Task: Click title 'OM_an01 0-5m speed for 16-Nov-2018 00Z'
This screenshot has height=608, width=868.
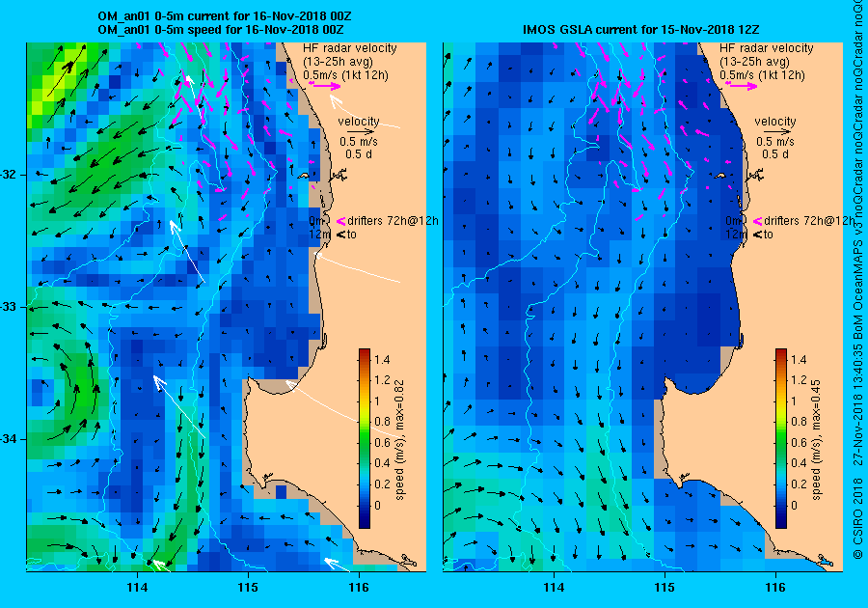Action: coord(220,29)
